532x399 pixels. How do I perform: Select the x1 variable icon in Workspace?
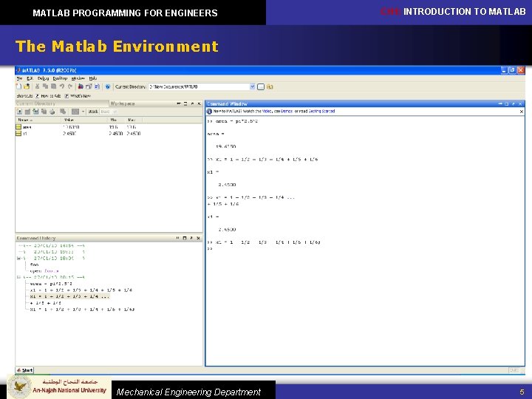tap(18, 133)
